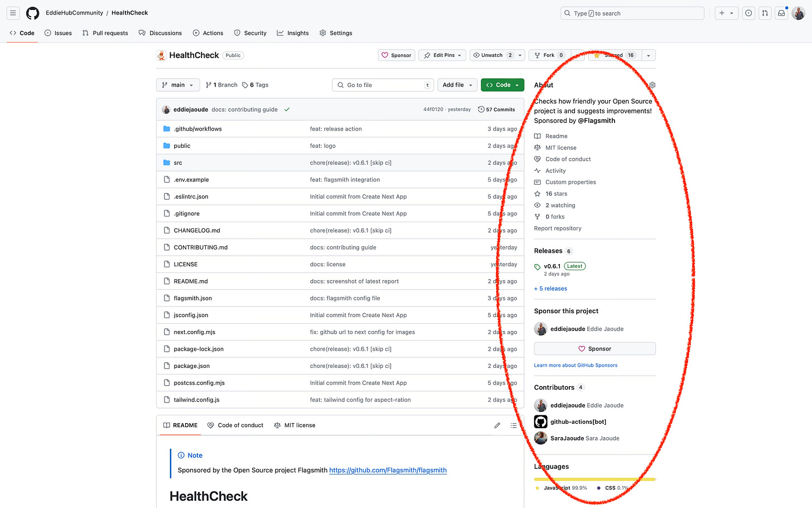The height and width of the screenshot is (508, 812).
Task: Open the Actions tab
Action: 208,33
